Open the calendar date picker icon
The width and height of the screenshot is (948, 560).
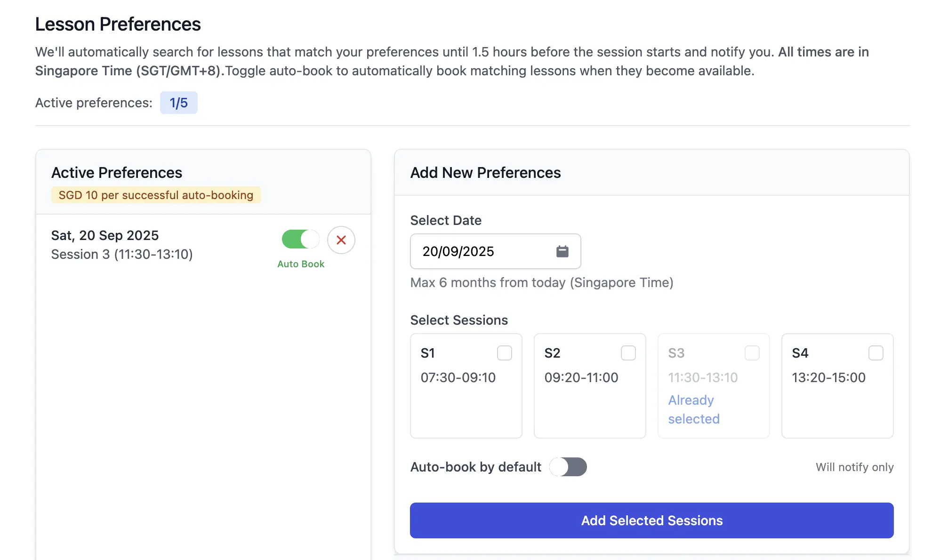562,251
